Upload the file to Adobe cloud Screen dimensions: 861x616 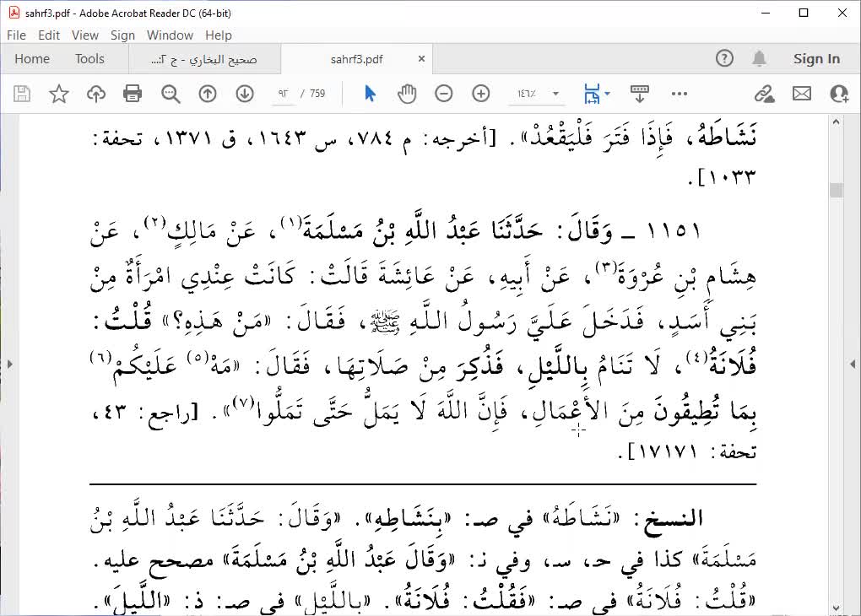click(96, 94)
